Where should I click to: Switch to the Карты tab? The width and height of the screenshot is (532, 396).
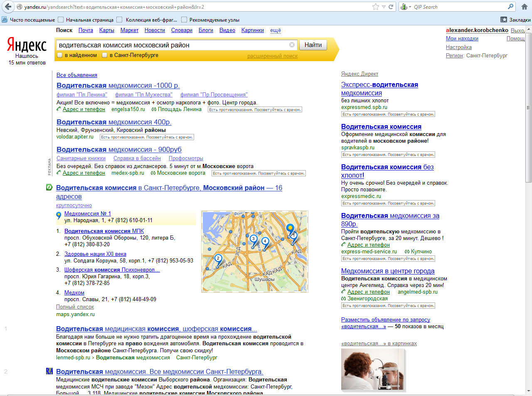tap(106, 30)
